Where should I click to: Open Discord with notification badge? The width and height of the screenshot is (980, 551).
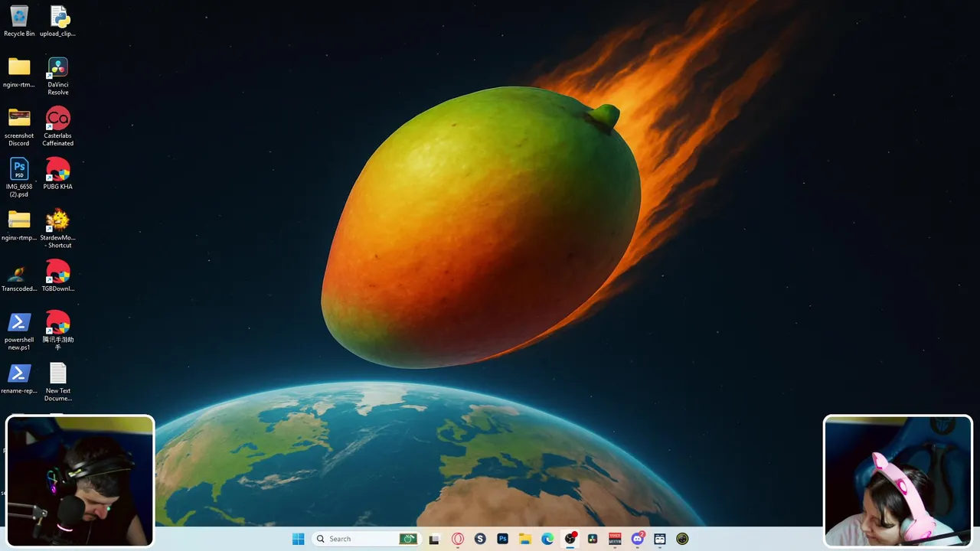638,539
